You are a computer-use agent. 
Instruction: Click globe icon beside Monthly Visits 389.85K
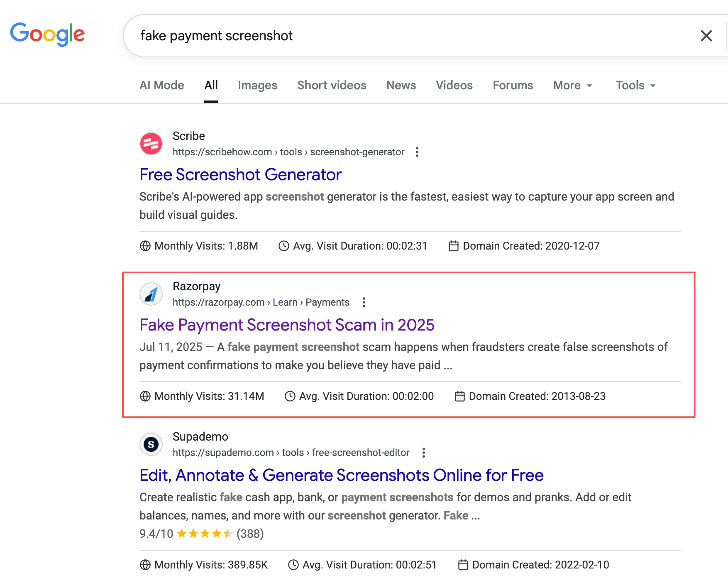tap(145, 565)
